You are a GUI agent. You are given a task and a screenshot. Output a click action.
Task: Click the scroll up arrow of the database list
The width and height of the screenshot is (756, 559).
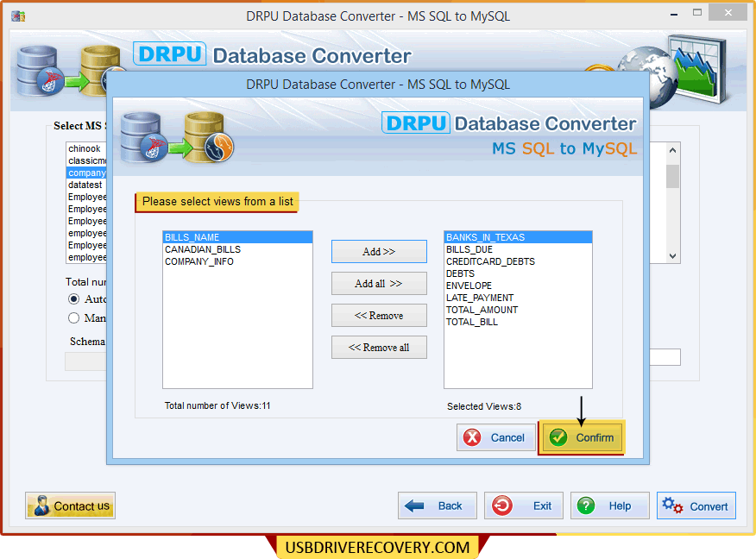pos(672,150)
